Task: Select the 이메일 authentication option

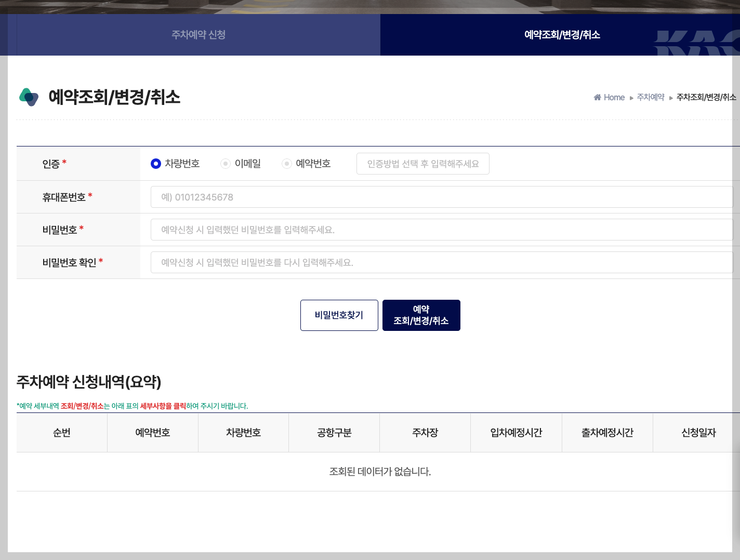Action: [225, 164]
